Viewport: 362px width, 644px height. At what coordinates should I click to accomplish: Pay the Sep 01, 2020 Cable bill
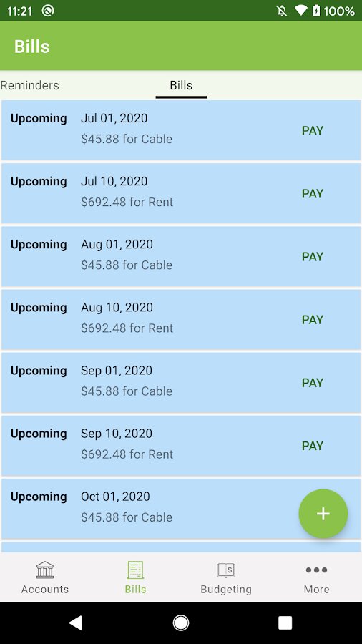pyautogui.click(x=313, y=383)
